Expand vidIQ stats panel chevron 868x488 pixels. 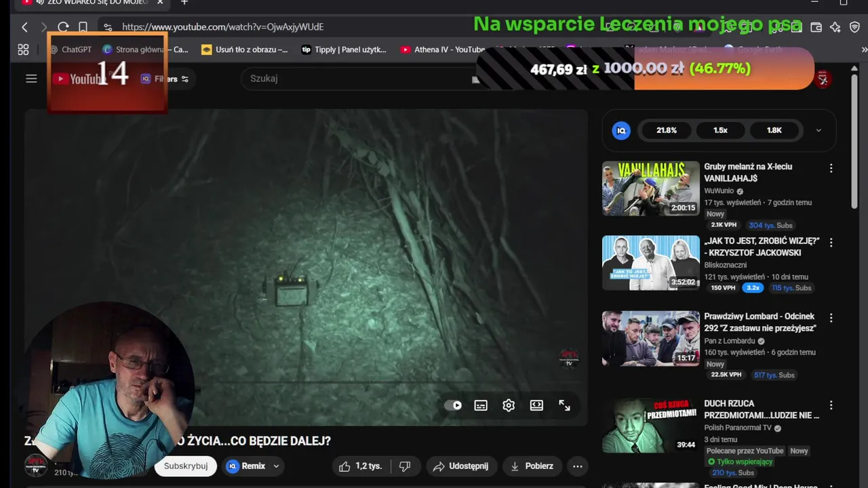[818, 130]
